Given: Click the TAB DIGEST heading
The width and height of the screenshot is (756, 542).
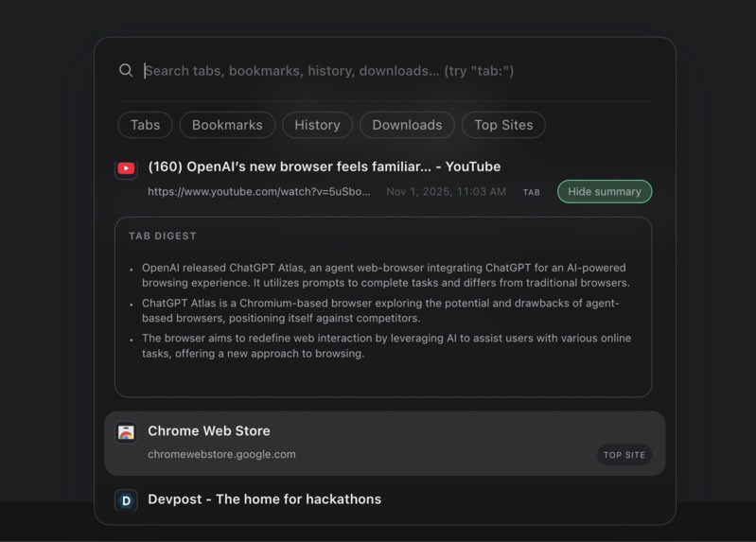Looking at the screenshot, I should [163, 236].
